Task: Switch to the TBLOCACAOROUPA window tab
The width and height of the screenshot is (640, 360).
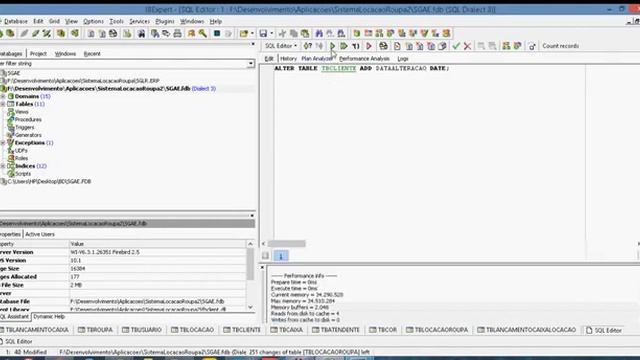Action: 437,330
